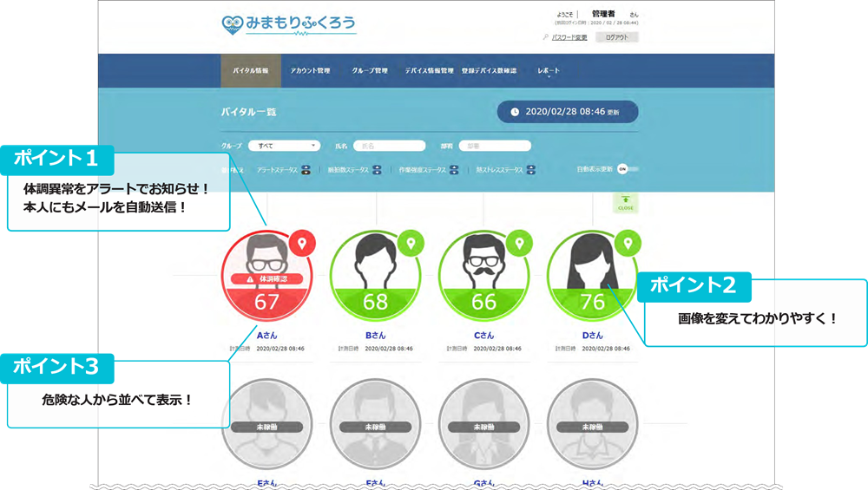Expand the レポート dropdown menu

[549, 71]
